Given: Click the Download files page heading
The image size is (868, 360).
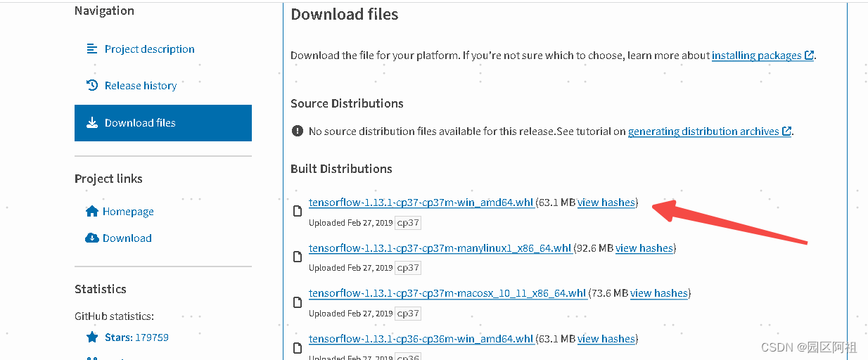Looking at the screenshot, I should pyautogui.click(x=345, y=14).
